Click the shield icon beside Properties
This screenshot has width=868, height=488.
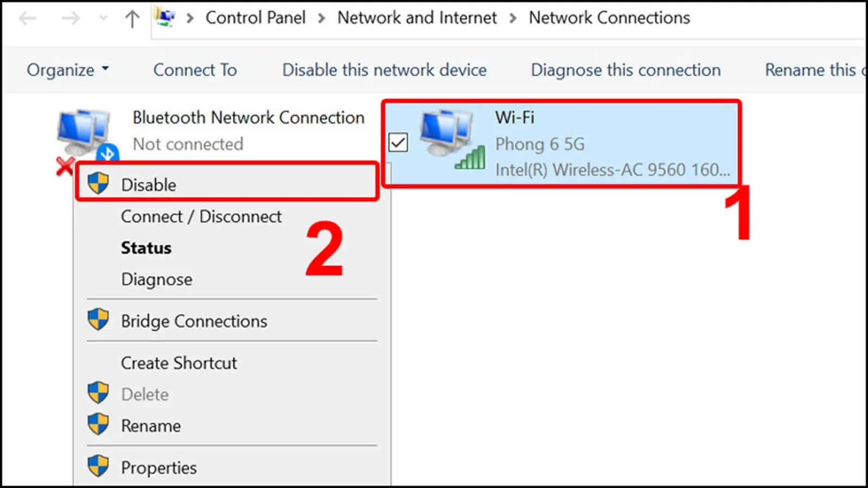pyautogui.click(x=98, y=466)
